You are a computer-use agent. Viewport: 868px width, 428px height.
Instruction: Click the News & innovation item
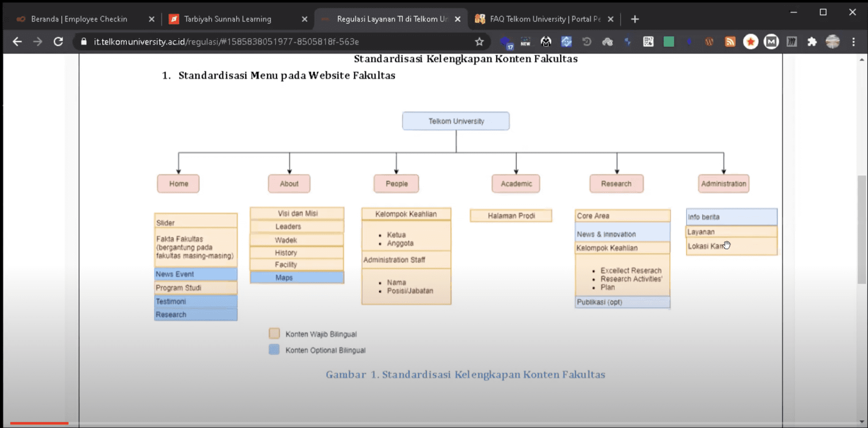coord(623,232)
